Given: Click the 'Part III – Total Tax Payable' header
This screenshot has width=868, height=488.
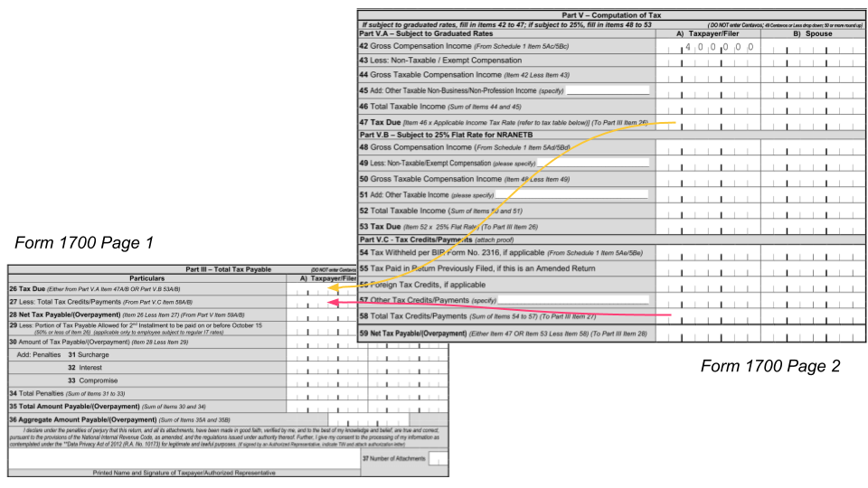Looking at the screenshot, I should (x=228, y=269).
